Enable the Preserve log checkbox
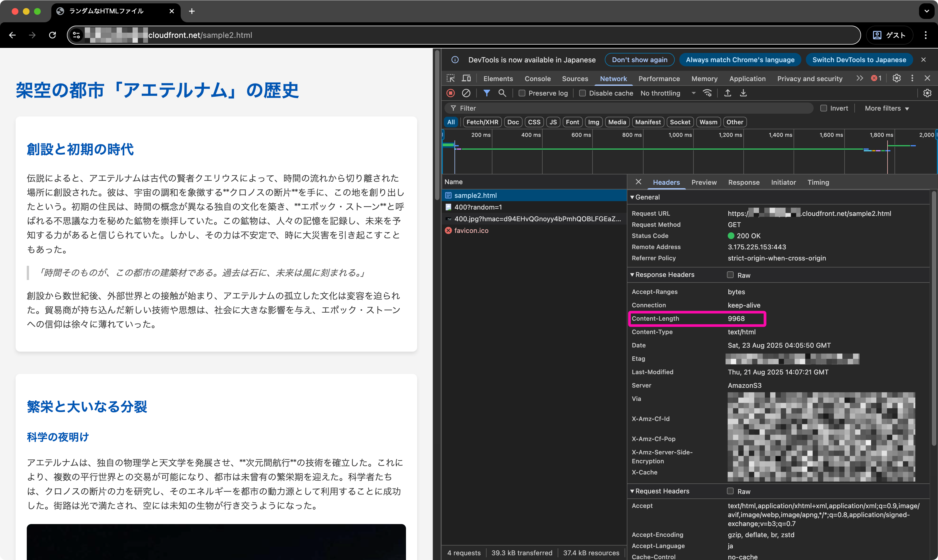938x560 pixels. 522,93
